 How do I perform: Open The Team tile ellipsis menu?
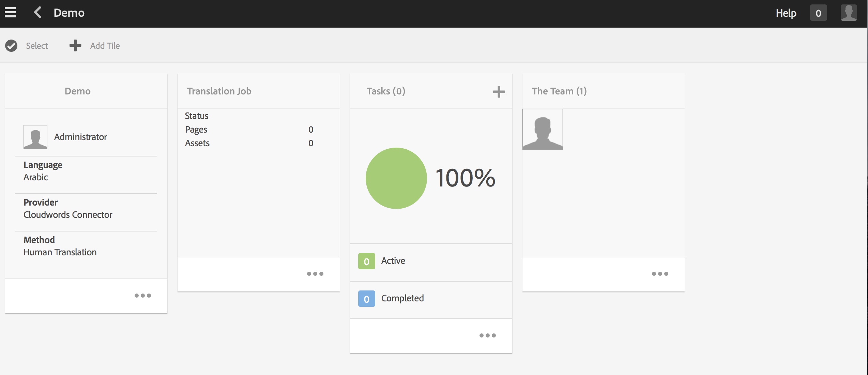660,274
